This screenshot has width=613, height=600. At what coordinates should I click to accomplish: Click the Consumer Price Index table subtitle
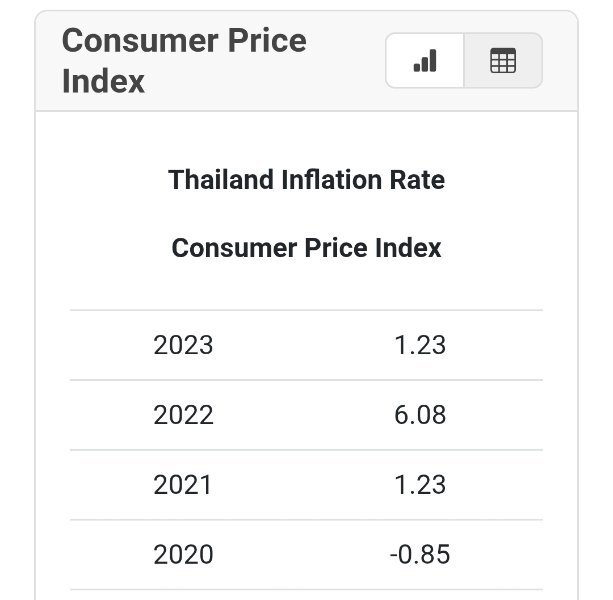306,248
